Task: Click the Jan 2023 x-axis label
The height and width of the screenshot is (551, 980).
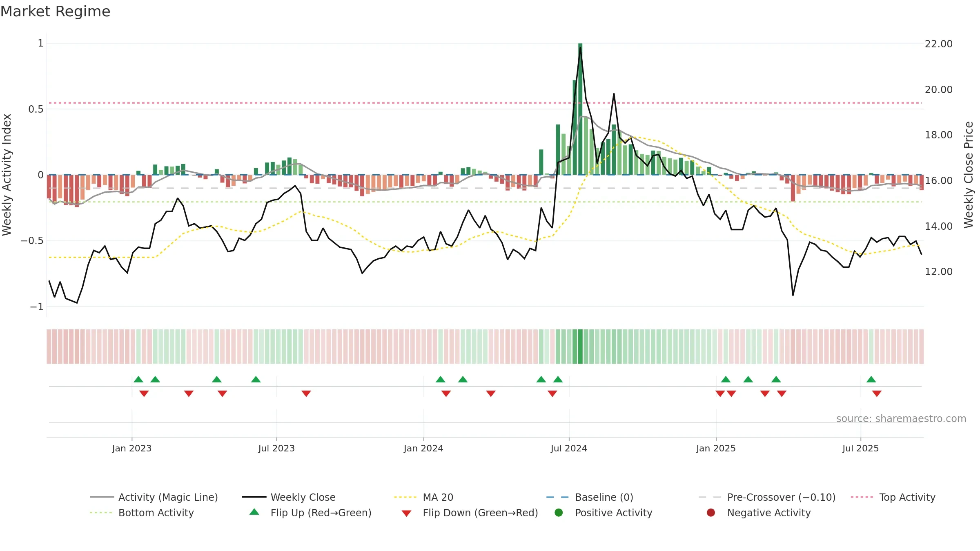Action: 132,448
